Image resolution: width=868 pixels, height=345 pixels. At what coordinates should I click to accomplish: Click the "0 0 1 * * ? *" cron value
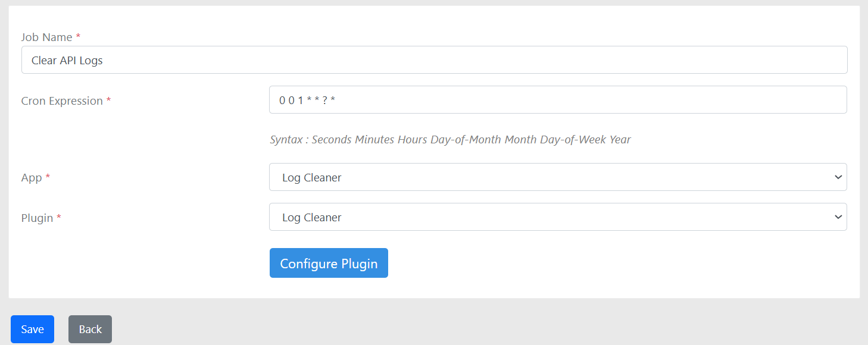coord(307,101)
